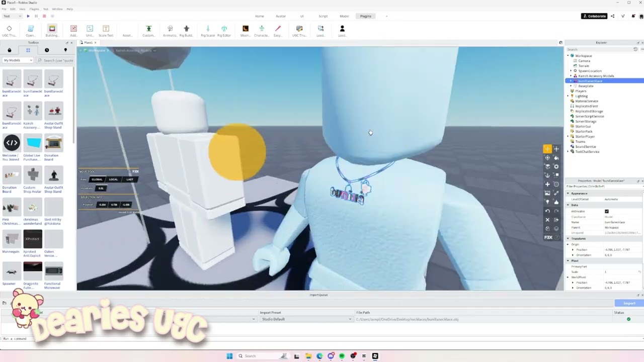The image size is (644, 362).
Task: Open the Scale Text plugin
Action: click(x=106, y=31)
